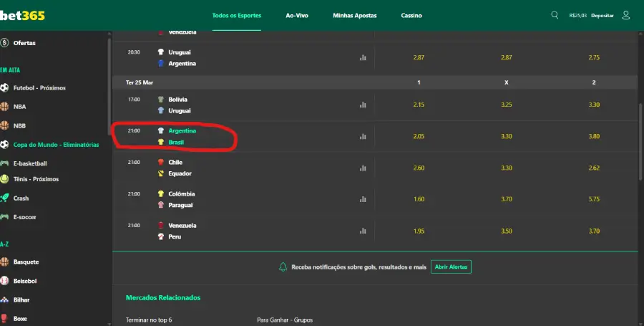
Task: Select odds 3.80 for Brasil win
Action: pyautogui.click(x=594, y=136)
